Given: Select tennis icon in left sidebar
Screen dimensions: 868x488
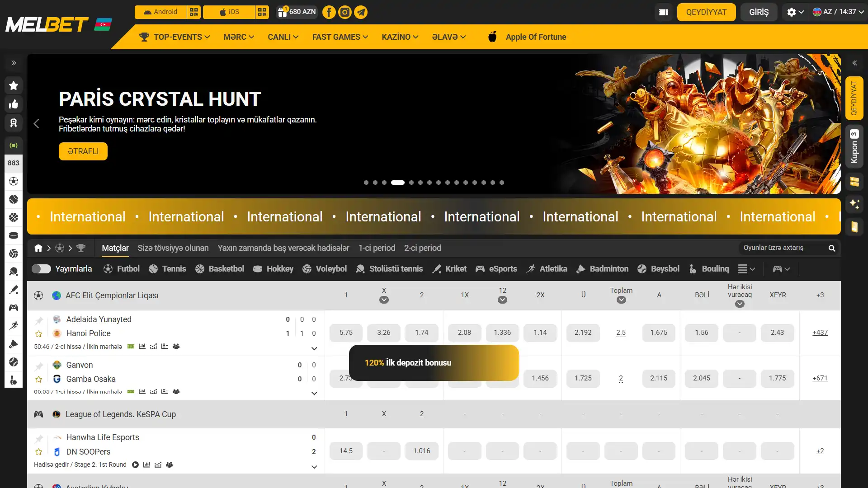Looking at the screenshot, I should [x=14, y=199].
